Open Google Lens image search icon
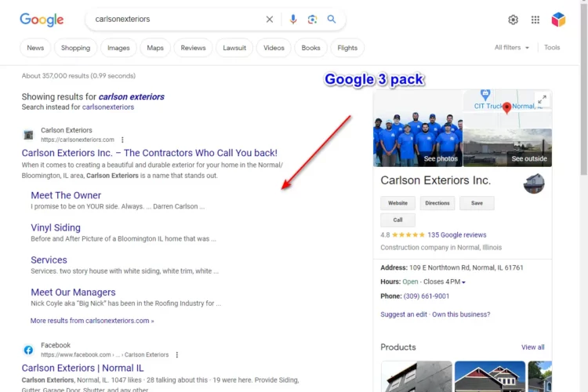Screen dimensions: 588x392 [x=312, y=19]
